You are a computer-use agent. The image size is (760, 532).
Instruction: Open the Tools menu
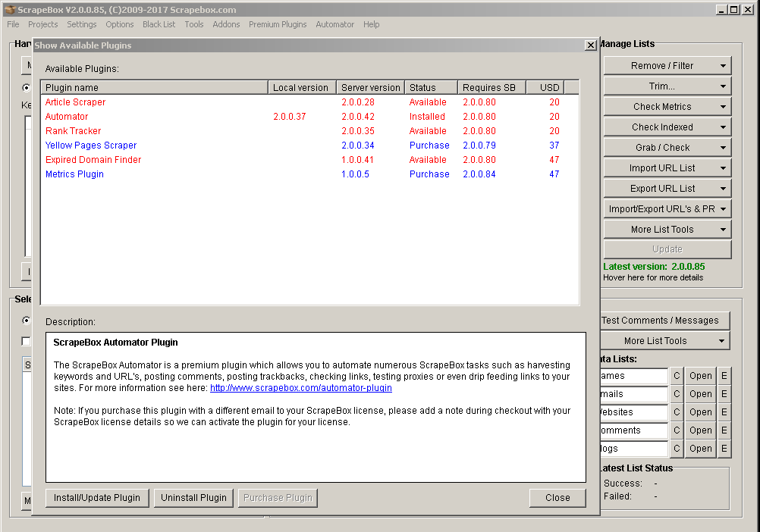[194, 24]
